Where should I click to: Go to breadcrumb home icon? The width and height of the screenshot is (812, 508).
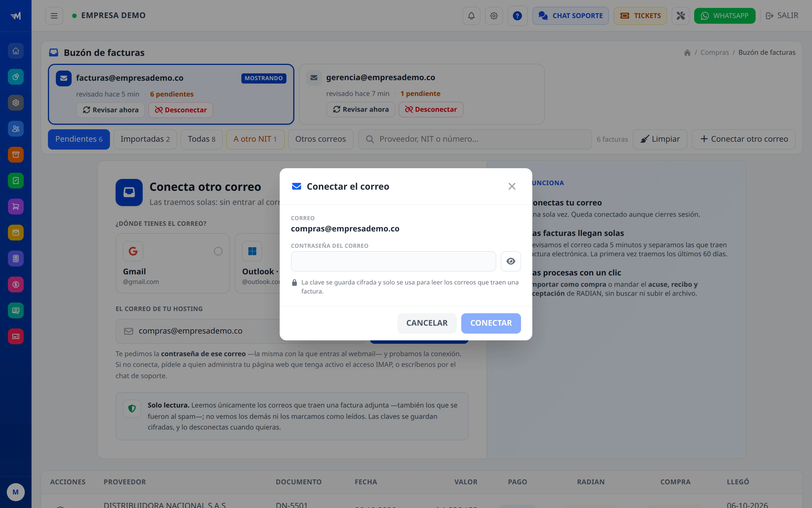click(x=687, y=52)
